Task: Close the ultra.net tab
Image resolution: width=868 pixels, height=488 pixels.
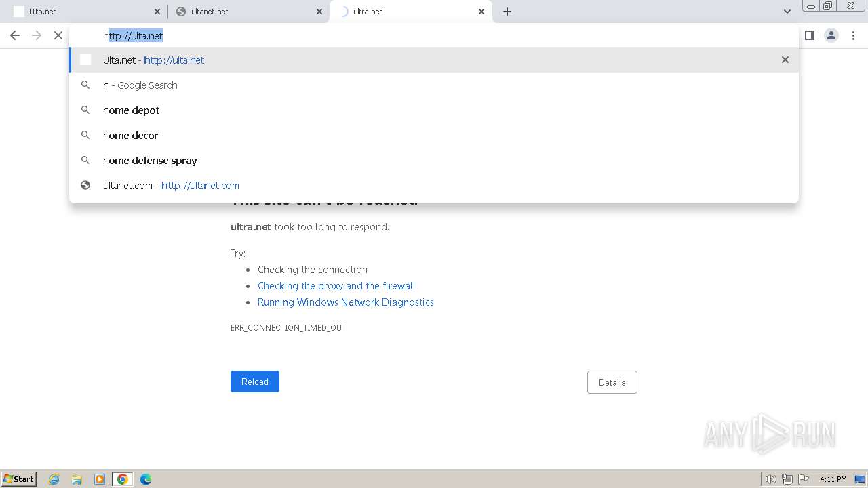Action: coord(481,12)
